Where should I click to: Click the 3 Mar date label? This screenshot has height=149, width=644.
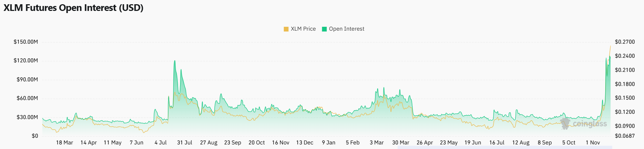(x=376, y=143)
